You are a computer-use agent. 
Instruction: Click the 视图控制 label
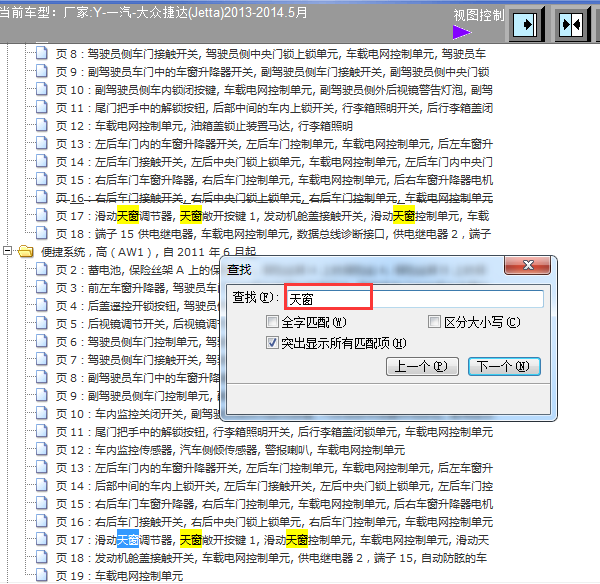tap(479, 15)
